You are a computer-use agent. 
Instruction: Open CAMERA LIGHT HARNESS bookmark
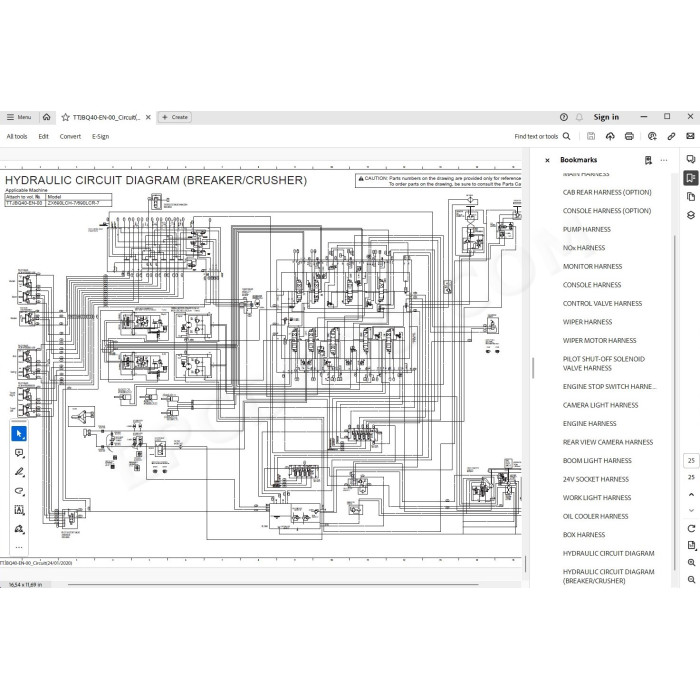600,405
